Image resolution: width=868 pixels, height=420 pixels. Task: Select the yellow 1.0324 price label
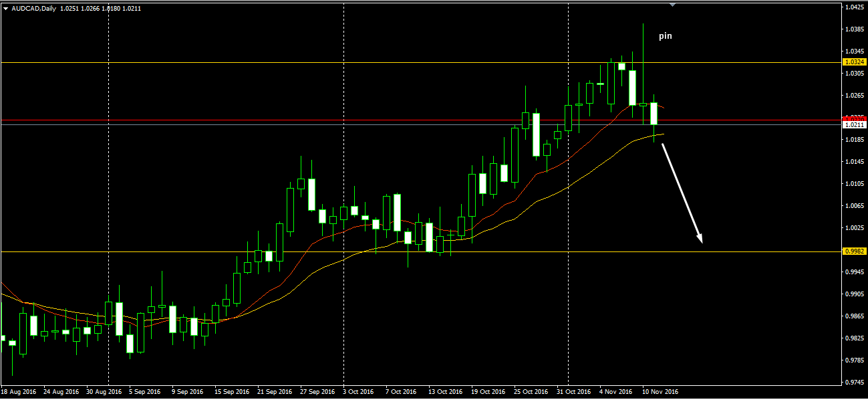855,62
